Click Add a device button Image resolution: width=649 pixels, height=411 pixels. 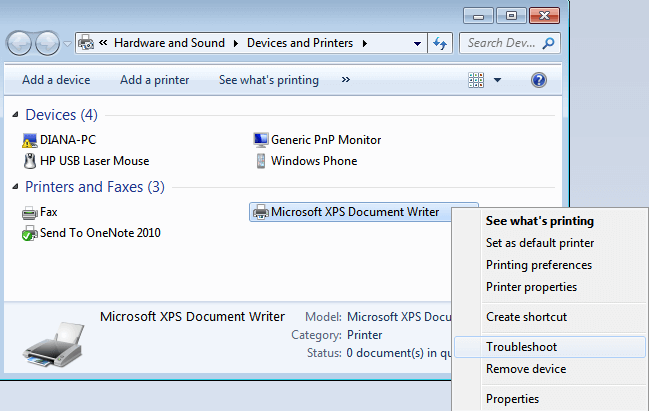point(56,80)
